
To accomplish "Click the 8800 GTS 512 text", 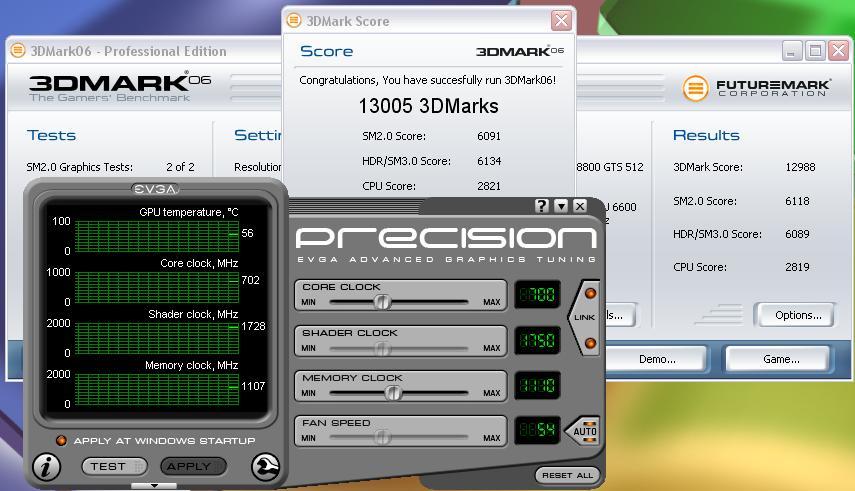I will pyautogui.click(x=610, y=167).
